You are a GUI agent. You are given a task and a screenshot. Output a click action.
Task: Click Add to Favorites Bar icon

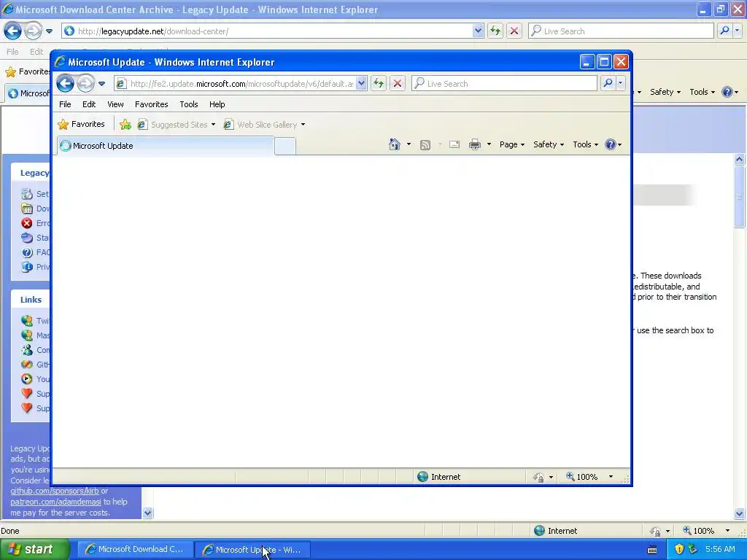click(125, 124)
